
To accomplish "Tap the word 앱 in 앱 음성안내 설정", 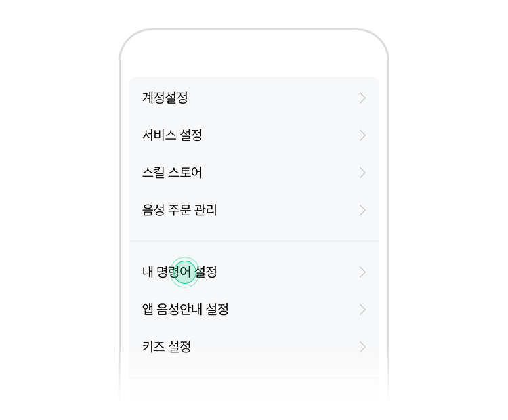I will pyautogui.click(x=148, y=309).
